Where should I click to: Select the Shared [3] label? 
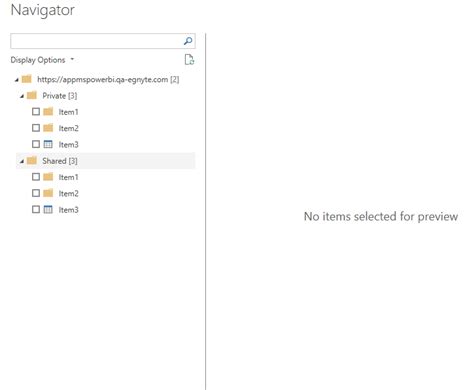coord(60,161)
